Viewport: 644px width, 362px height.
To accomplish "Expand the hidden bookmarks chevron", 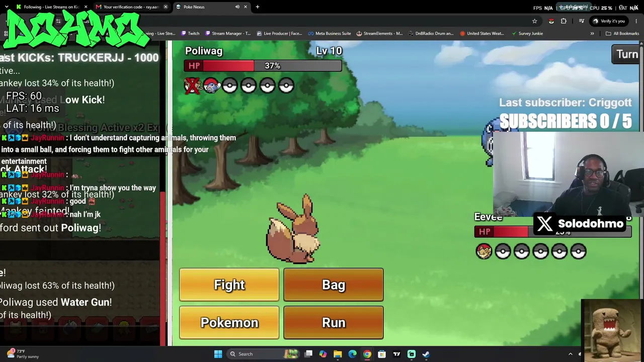I will click(x=592, y=34).
